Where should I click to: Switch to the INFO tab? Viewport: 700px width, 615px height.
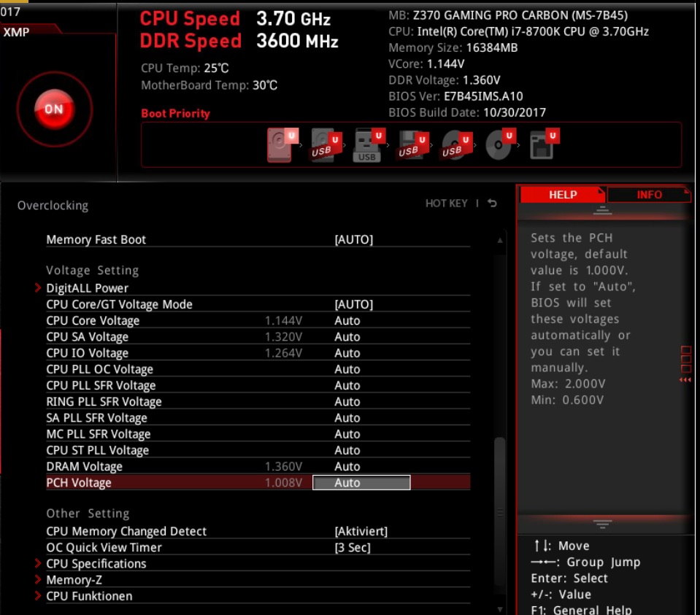point(649,195)
